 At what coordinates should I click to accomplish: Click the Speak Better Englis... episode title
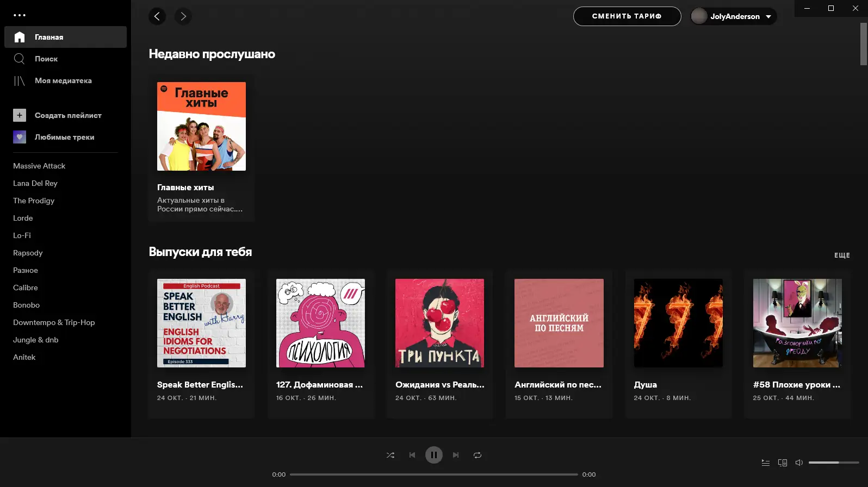tap(200, 385)
